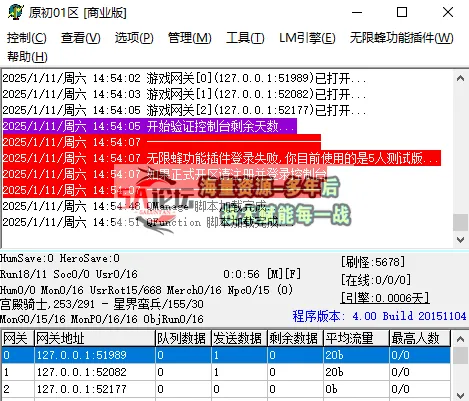Click the 引擎:0.0006天 link
This screenshot has height=401, width=469.
click(385, 298)
